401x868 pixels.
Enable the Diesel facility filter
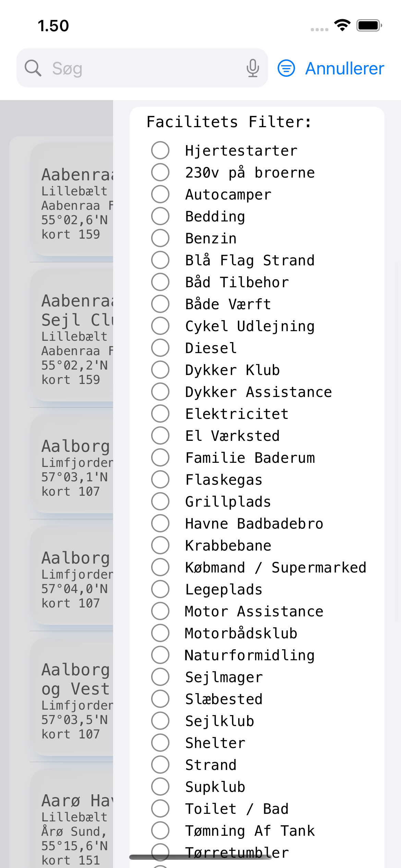click(160, 348)
